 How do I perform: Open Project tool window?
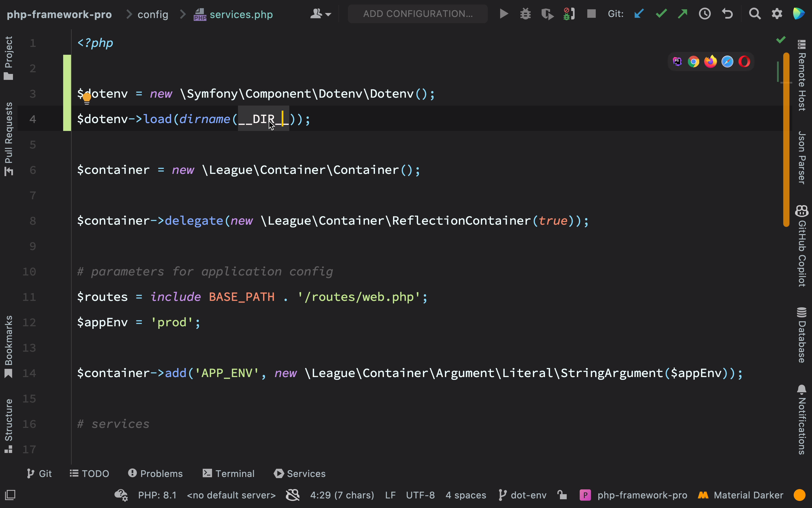pyautogui.click(x=8, y=58)
